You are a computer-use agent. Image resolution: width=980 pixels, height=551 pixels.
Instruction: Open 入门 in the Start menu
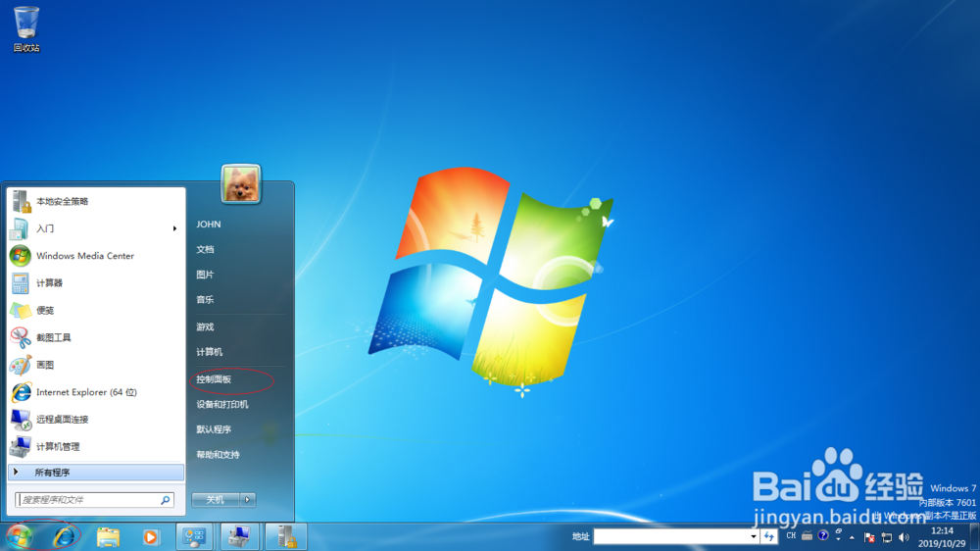tap(96, 228)
